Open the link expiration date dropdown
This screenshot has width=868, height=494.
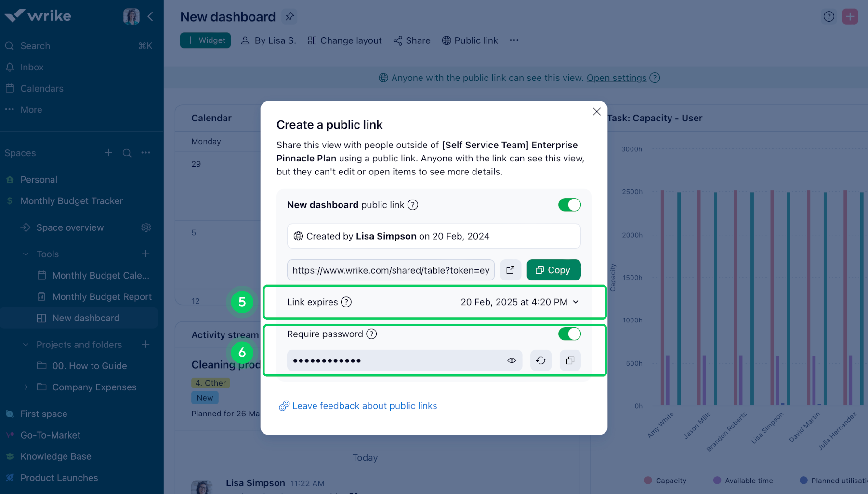point(575,302)
